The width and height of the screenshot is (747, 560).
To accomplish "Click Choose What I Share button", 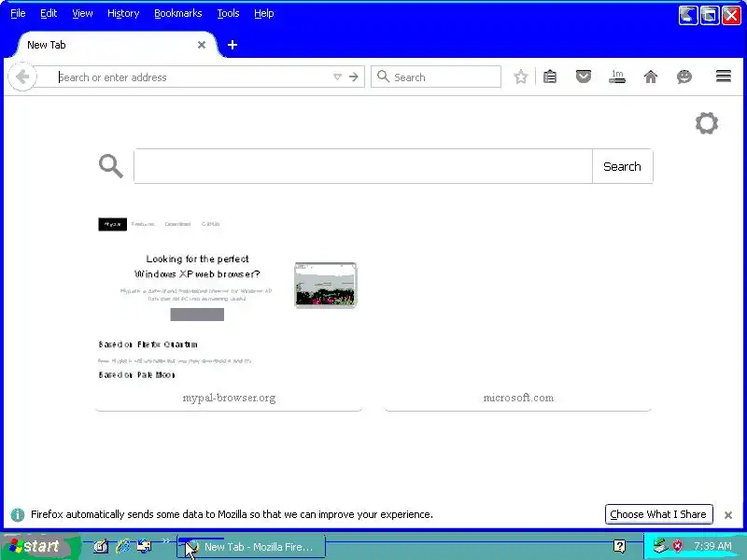I will click(x=658, y=514).
